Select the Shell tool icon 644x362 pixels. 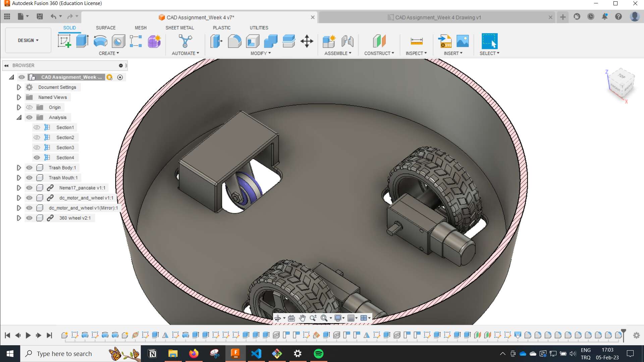coord(253,41)
